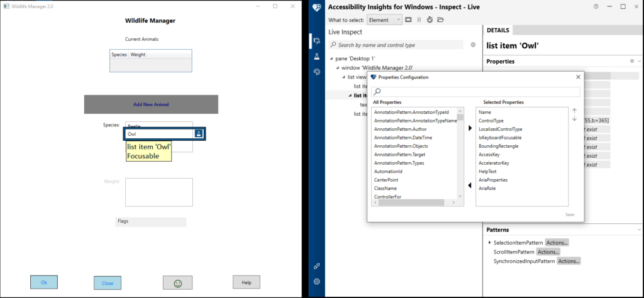Image resolution: width=644 pixels, height=298 pixels.
Task: Remove the property using the left-pointing triangle
Action: (x=470, y=186)
